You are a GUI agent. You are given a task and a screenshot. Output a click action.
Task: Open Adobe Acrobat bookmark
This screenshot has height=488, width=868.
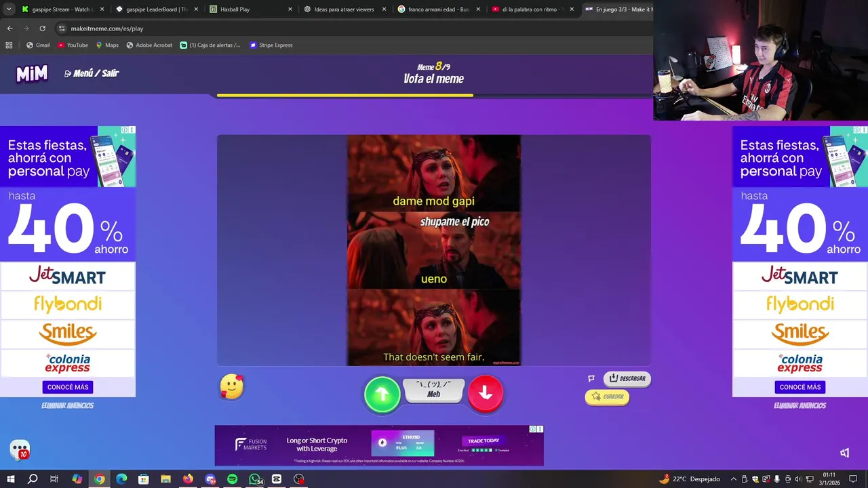tap(149, 45)
